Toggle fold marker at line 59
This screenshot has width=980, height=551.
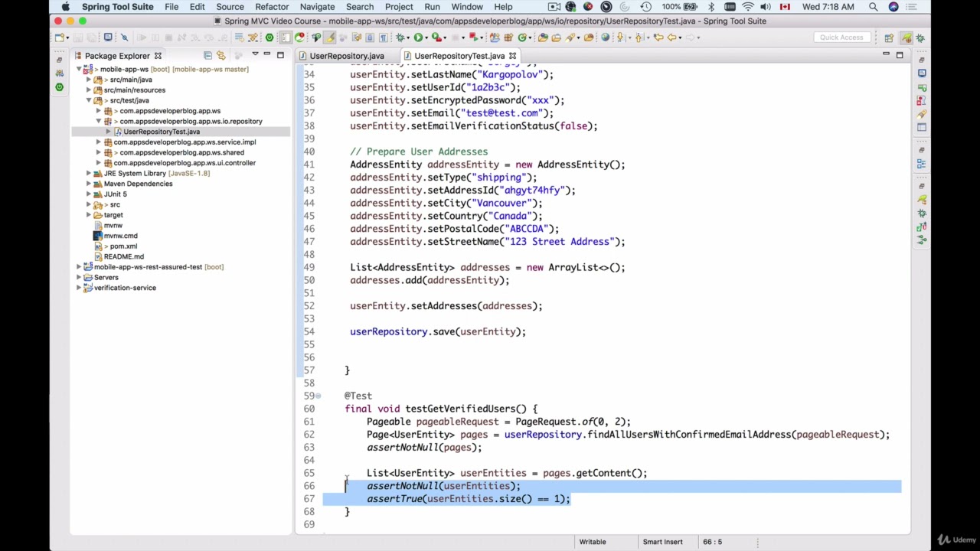(x=318, y=396)
